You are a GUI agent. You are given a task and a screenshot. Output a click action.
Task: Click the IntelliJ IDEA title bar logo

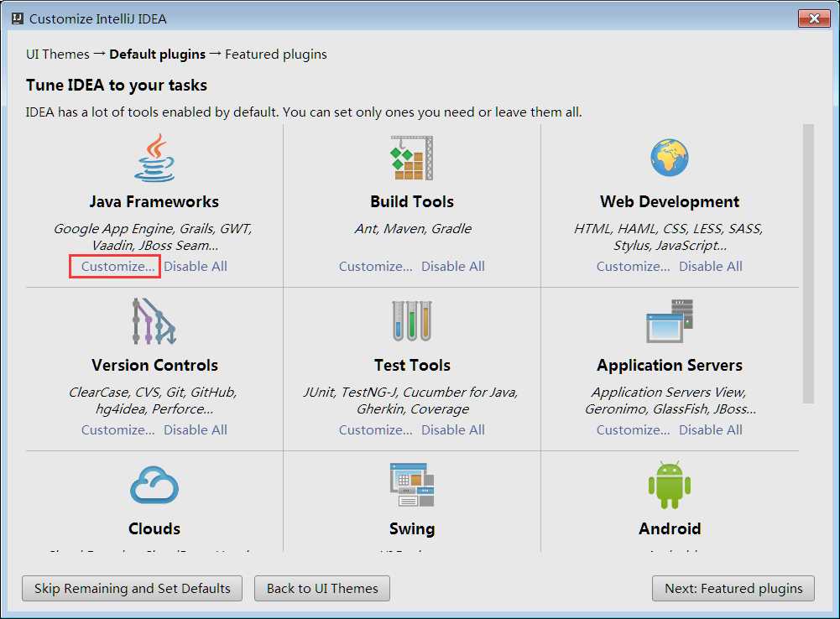(17, 18)
